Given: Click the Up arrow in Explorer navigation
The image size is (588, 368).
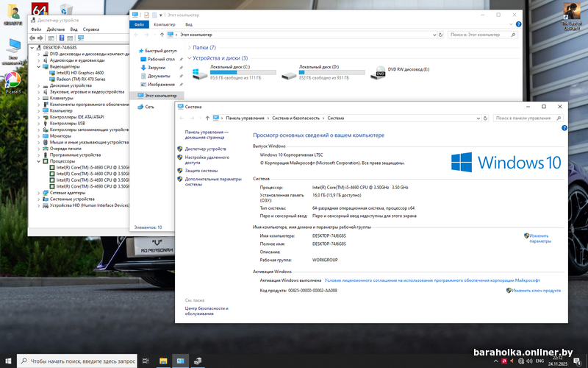Looking at the screenshot, I should (160, 35).
